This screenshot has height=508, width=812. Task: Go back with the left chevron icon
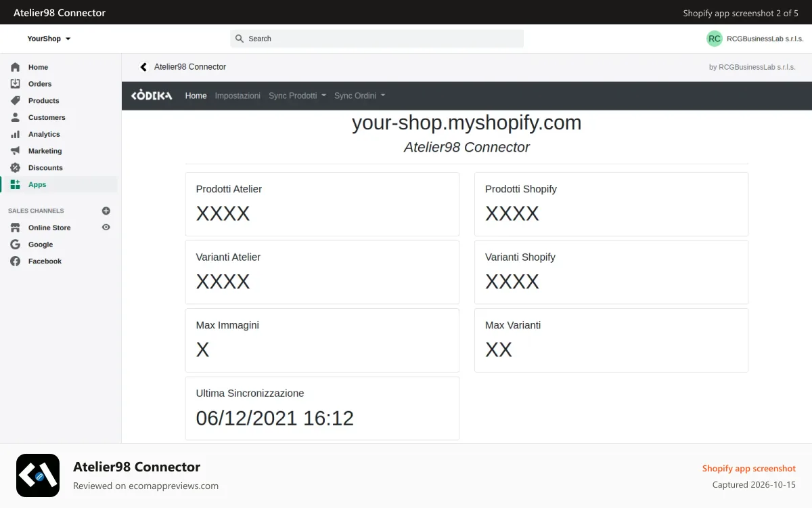click(143, 67)
